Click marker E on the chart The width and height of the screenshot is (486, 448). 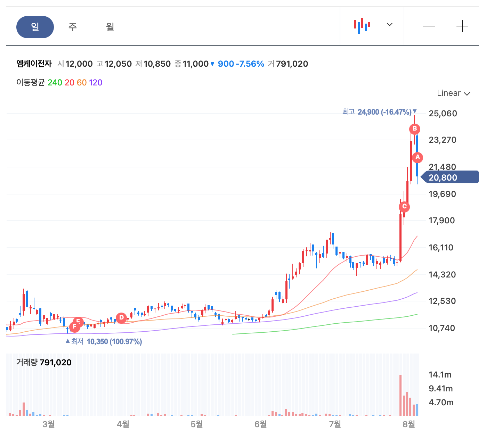[x=79, y=321]
